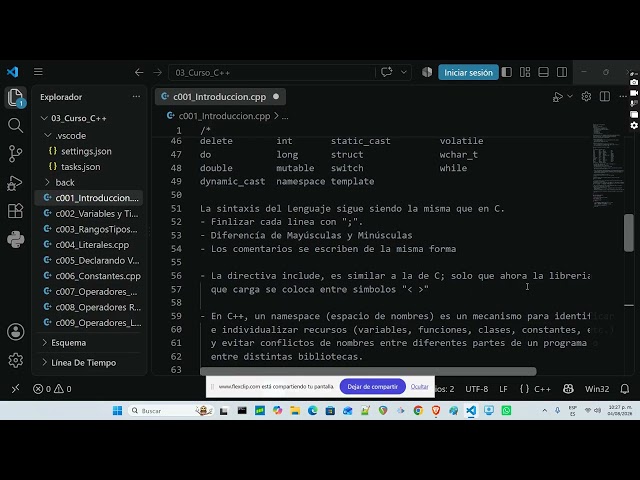The height and width of the screenshot is (480, 640).
Task: Click the Ocultar link
Action: (x=419, y=387)
